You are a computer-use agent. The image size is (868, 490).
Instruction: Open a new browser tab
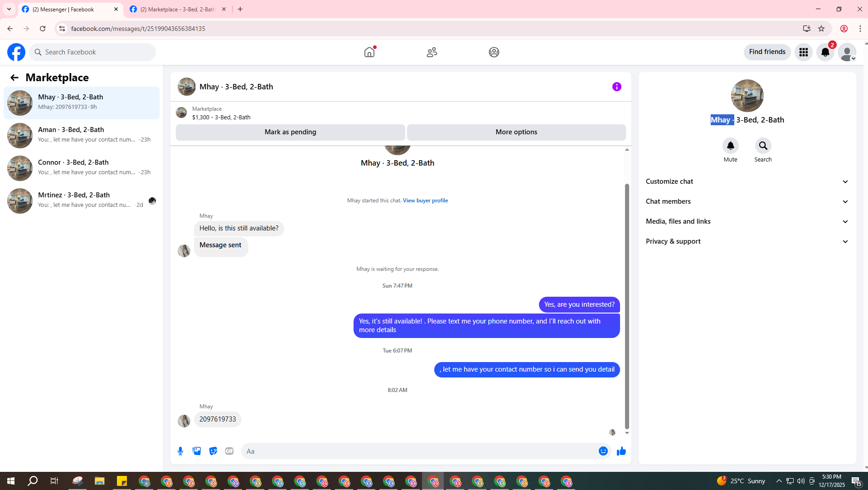click(240, 9)
